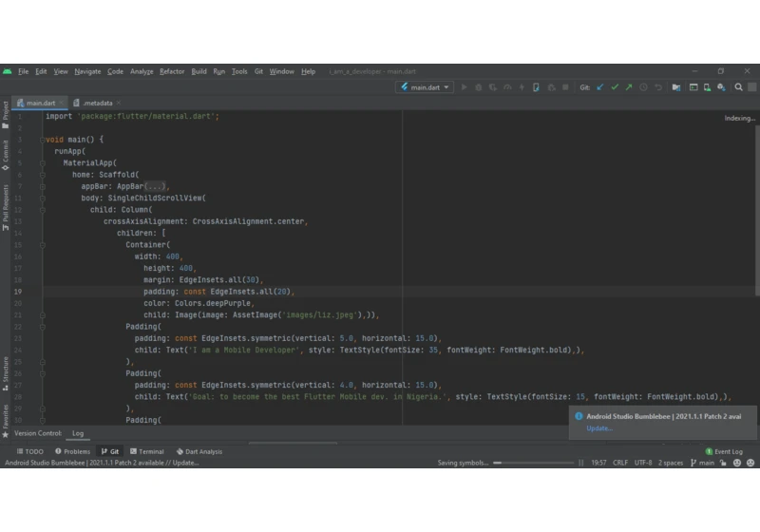Open the Tools menu
760x532 pixels.
(x=239, y=71)
